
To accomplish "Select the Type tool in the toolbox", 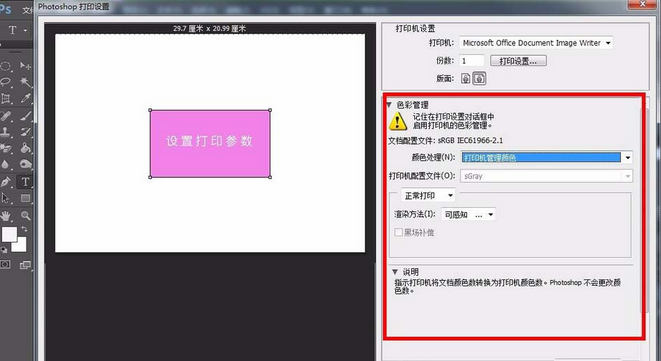I will 25,182.
